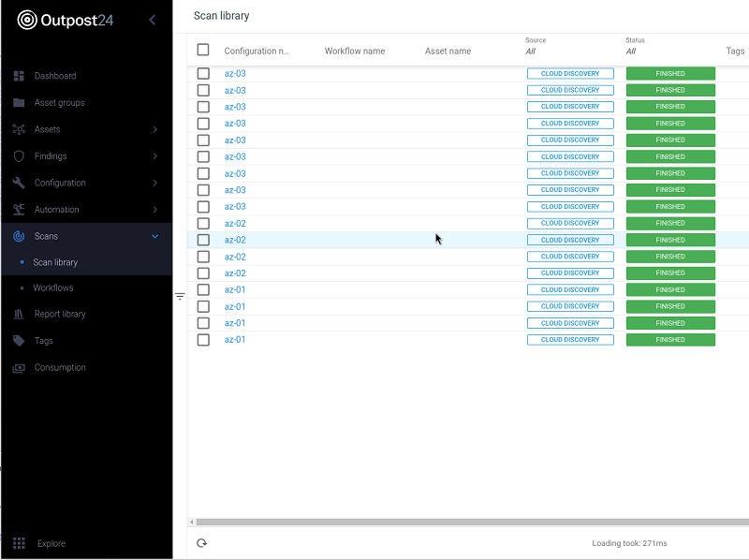Click CLOUD DISCOVERY badge in first row
Viewport: 749px width, 560px height.
tap(570, 74)
